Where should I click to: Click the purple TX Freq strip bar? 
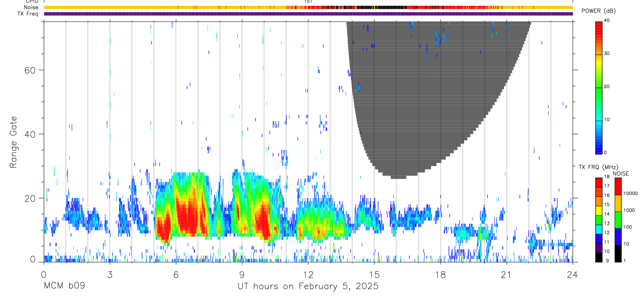pos(308,14)
